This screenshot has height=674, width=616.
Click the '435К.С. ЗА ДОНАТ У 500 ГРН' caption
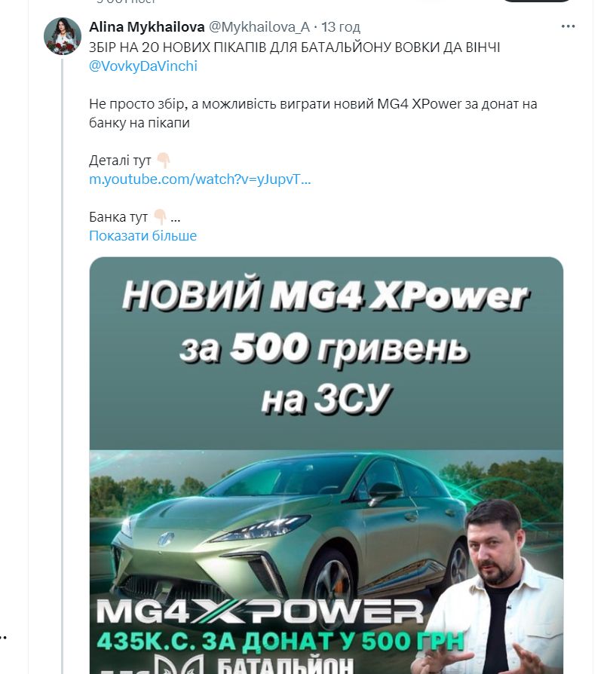[x=280, y=642]
